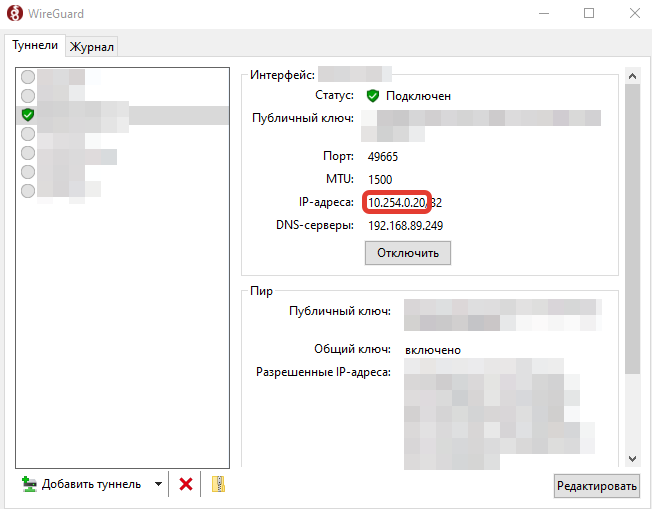
Task: Close the WireGuard window
Action: click(x=635, y=13)
